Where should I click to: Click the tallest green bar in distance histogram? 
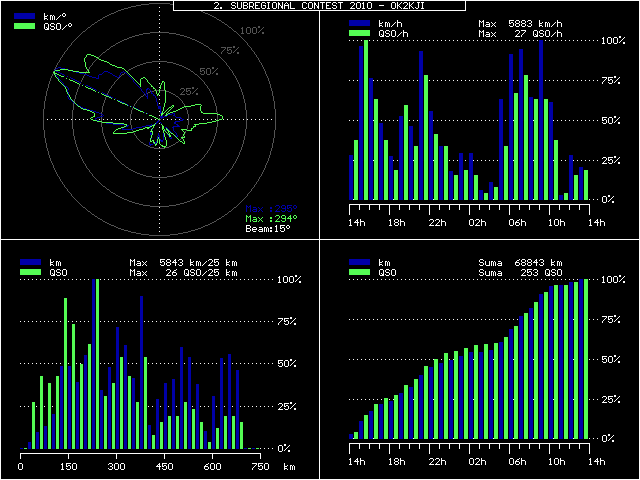[98, 364]
